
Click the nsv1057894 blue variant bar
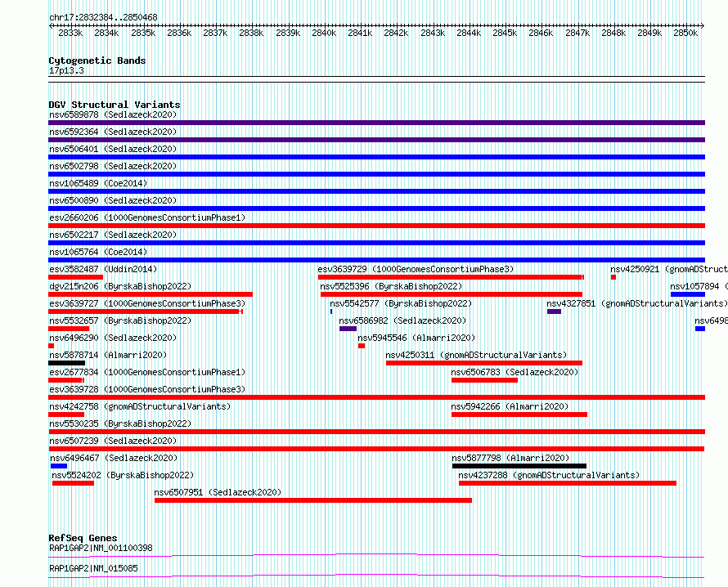click(x=688, y=294)
